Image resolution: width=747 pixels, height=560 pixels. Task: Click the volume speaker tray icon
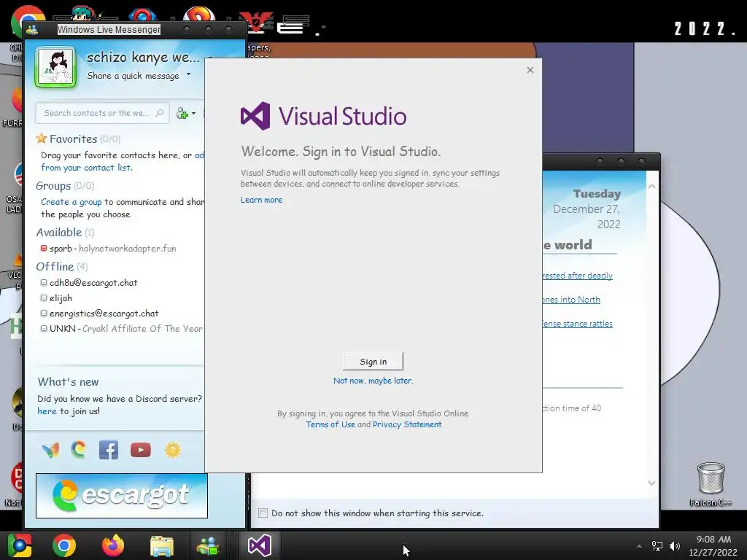point(674,546)
